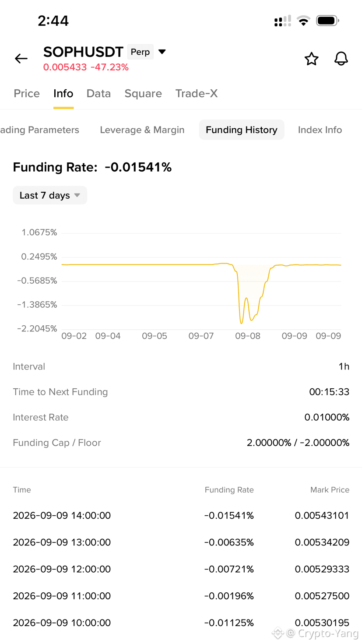Select the Leverage & Margin section

point(142,130)
